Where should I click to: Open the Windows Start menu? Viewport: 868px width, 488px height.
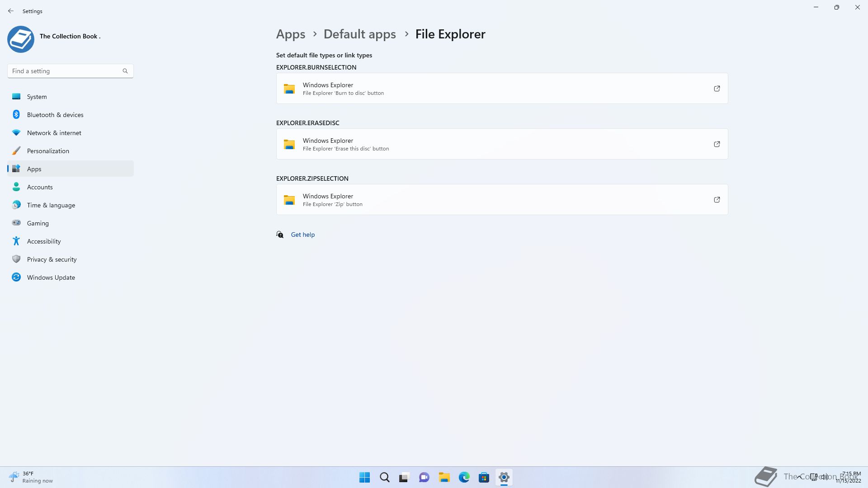pyautogui.click(x=364, y=477)
